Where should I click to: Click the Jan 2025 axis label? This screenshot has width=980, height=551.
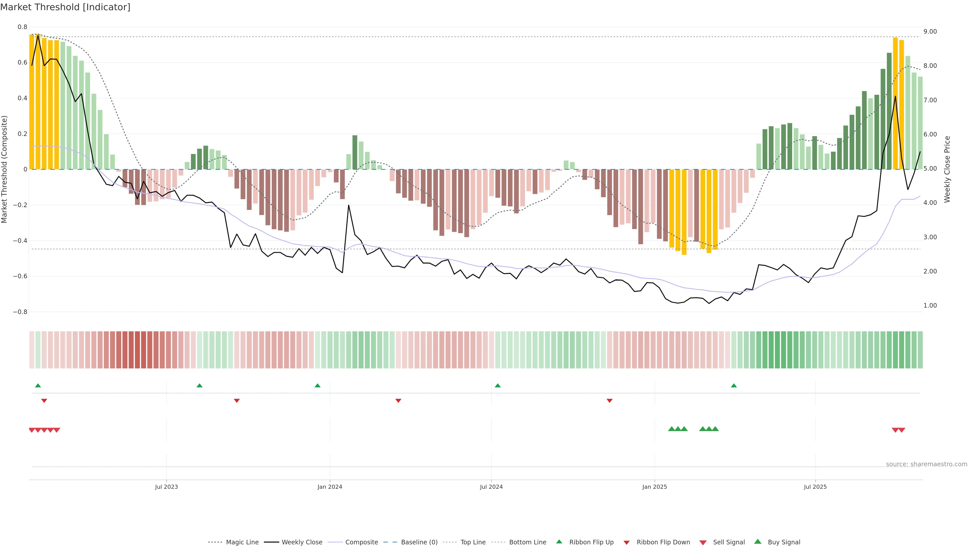[x=654, y=487]
